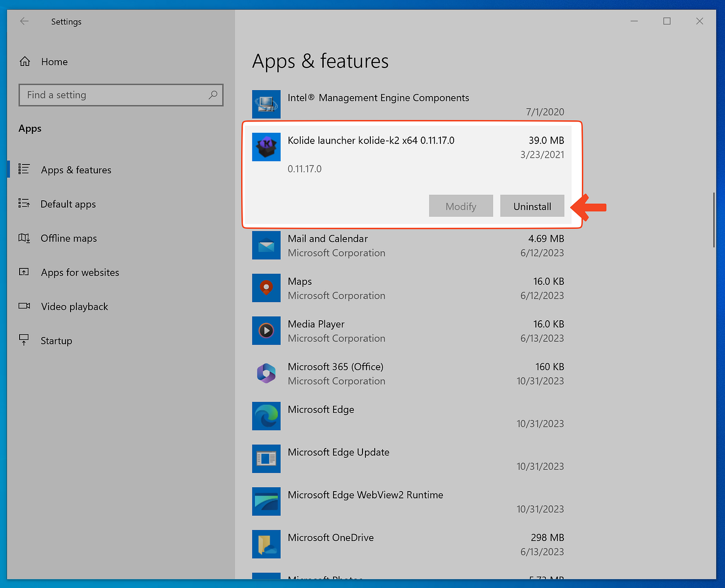Screen dimensions: 725x588
Task: Open Video playback settings
Action: [74, 306]
